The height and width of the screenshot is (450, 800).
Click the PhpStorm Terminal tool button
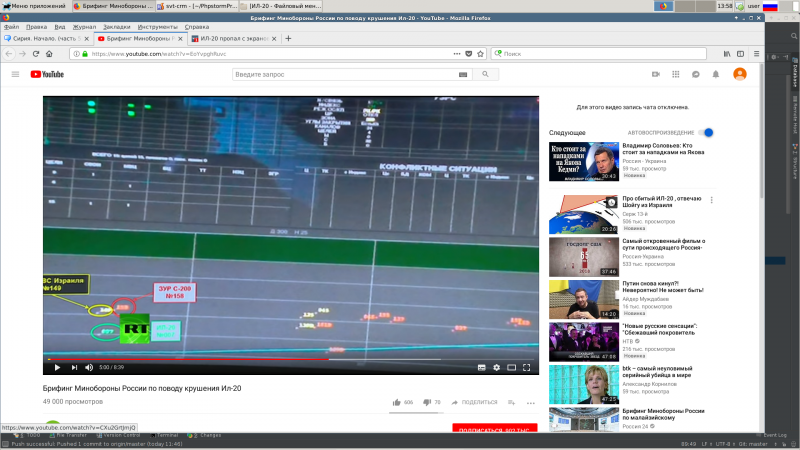(x=164, y=435)
